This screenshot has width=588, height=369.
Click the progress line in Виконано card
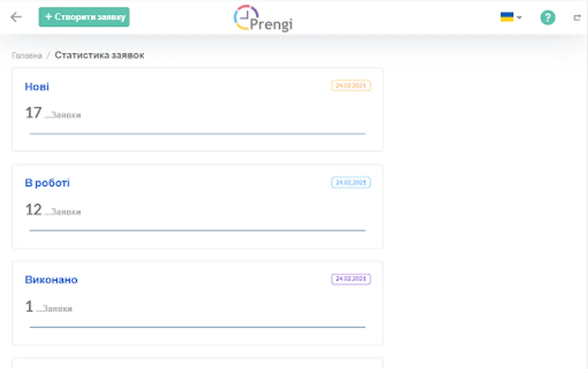[x=197, y=327]
